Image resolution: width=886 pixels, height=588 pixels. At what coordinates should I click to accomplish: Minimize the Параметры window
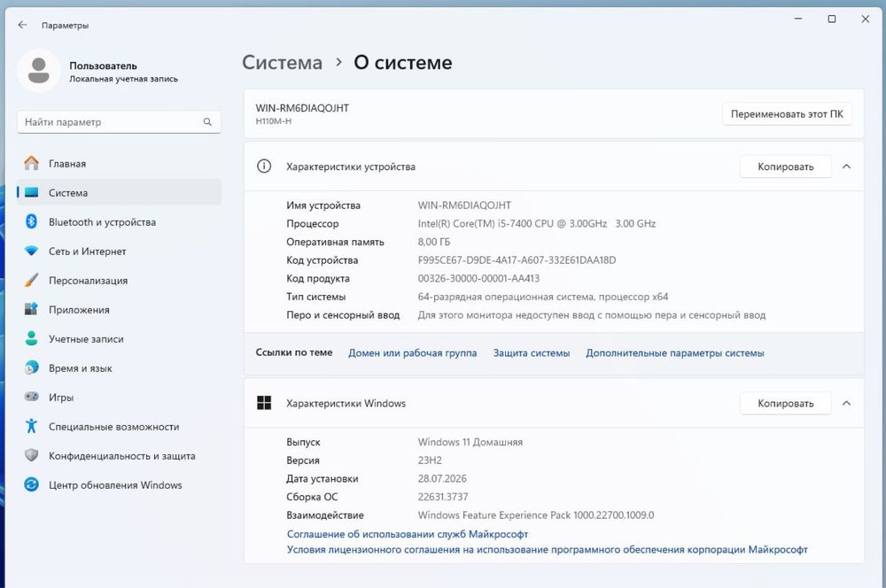(798, 19)
